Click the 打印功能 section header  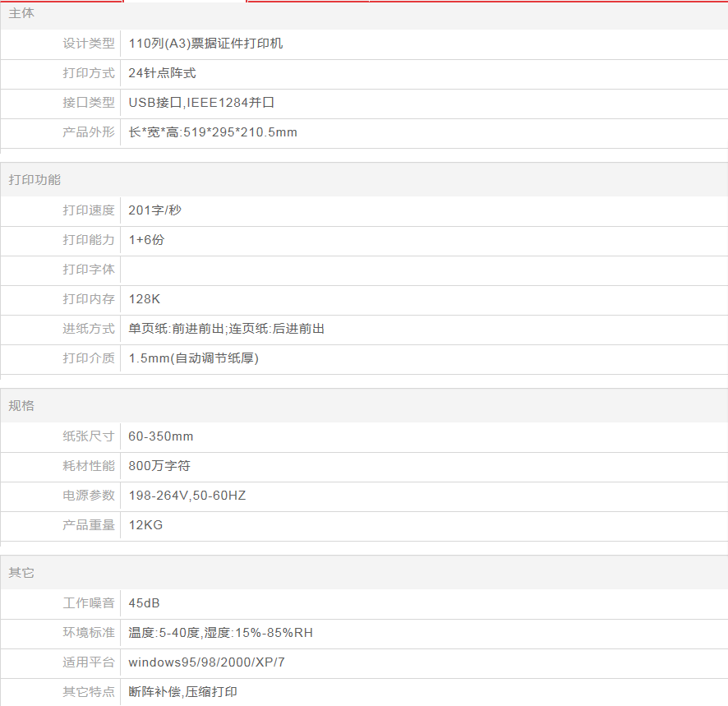tap(35, 180)
